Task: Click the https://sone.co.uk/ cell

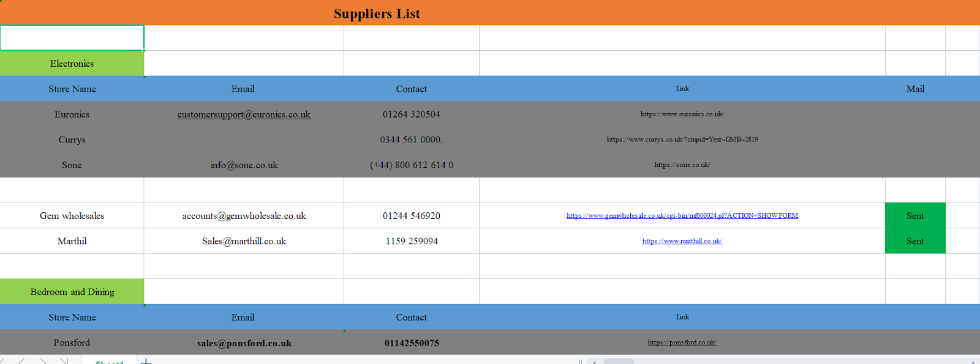Action: point(682,165)
